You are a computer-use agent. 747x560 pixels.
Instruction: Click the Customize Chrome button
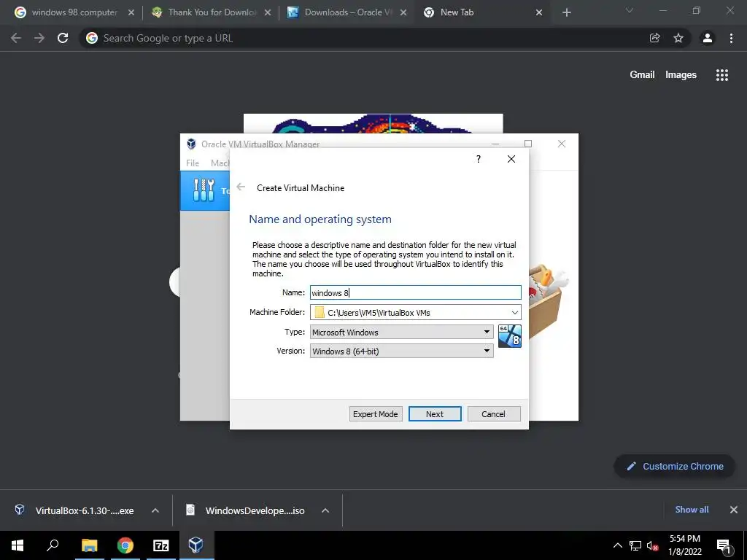[675, 466]
